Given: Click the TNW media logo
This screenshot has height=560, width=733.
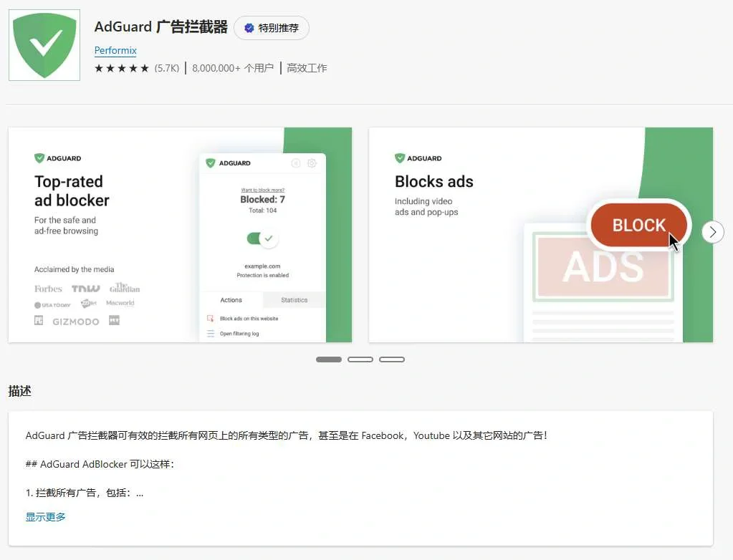Looking at the screenshot, I should (86, 289).
